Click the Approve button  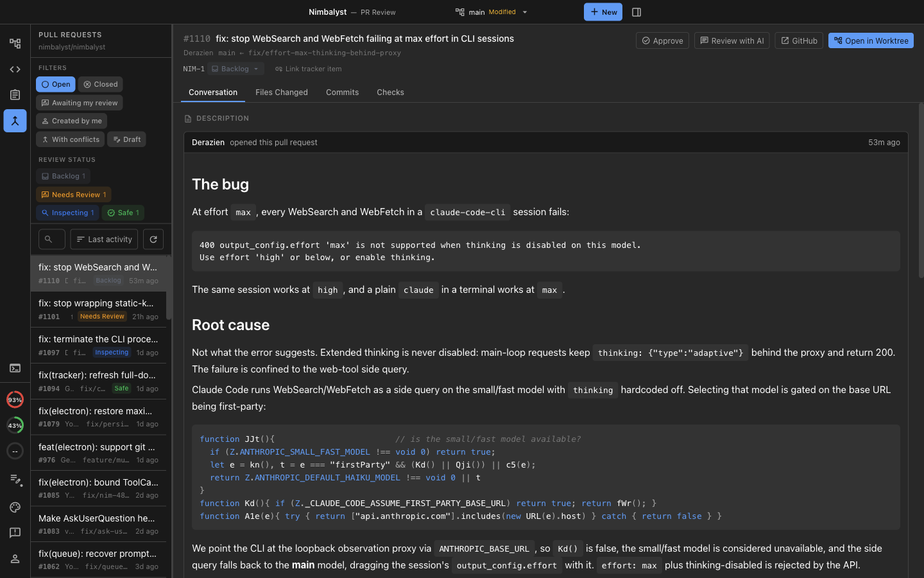click(662, 40)
